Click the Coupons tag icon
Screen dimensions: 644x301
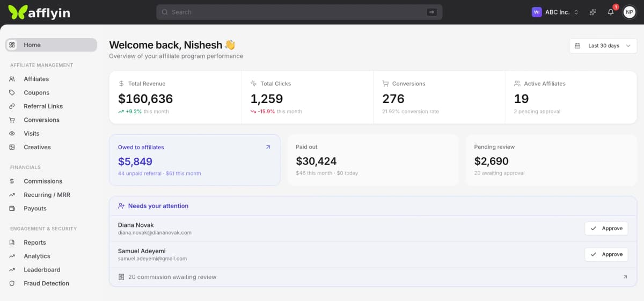tap(12, 93)
